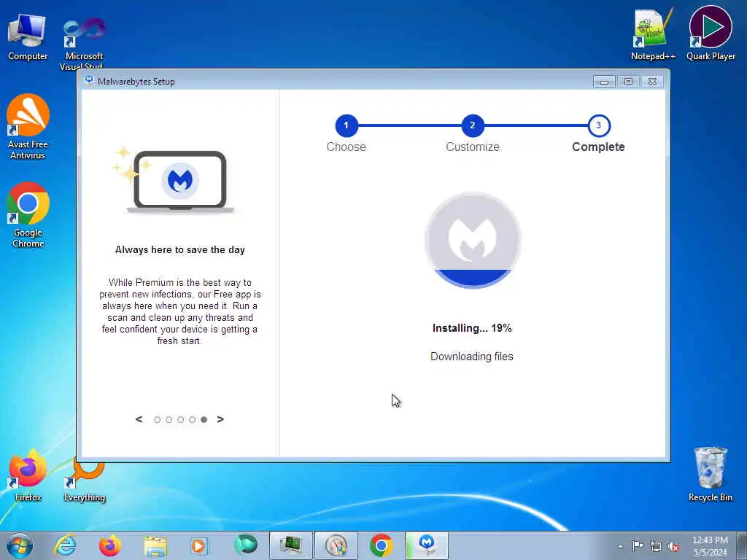
Task: Open the Recycle Bin
Action: pos(710,474)
